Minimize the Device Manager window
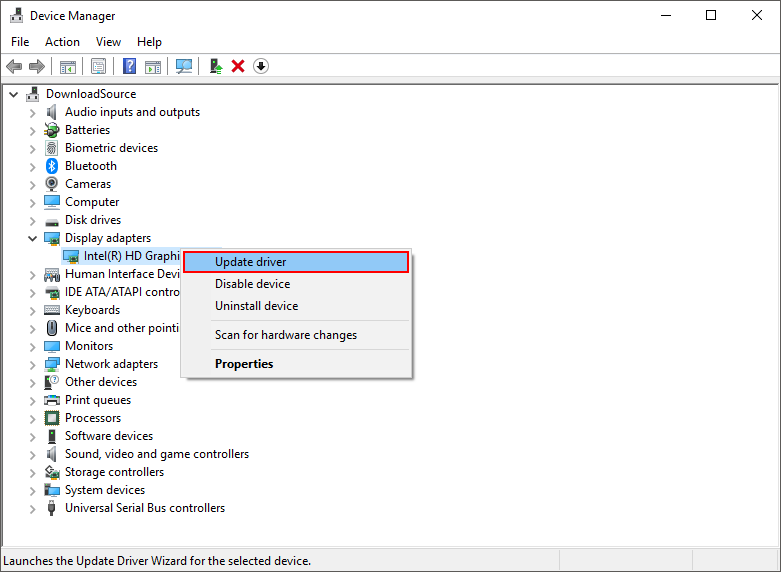 [x=666, y=15]
